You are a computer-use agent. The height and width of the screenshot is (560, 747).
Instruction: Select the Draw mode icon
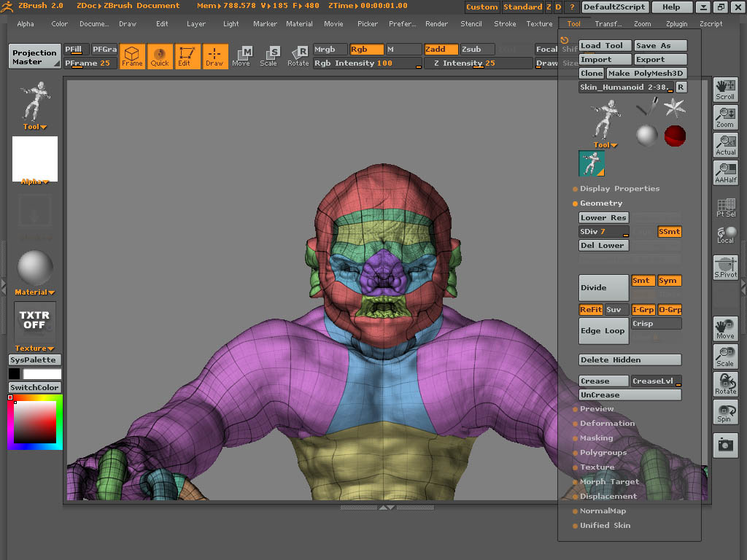pos(215,56)
